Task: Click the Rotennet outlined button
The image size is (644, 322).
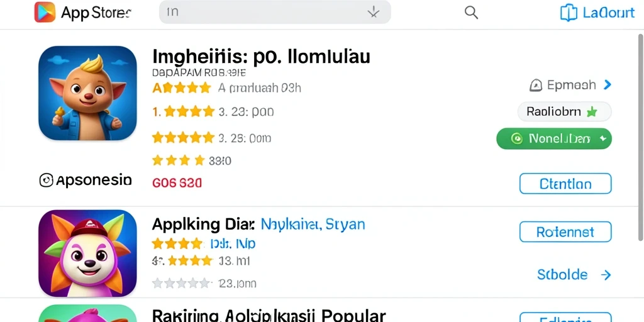Action: click(x=565, y=232)
